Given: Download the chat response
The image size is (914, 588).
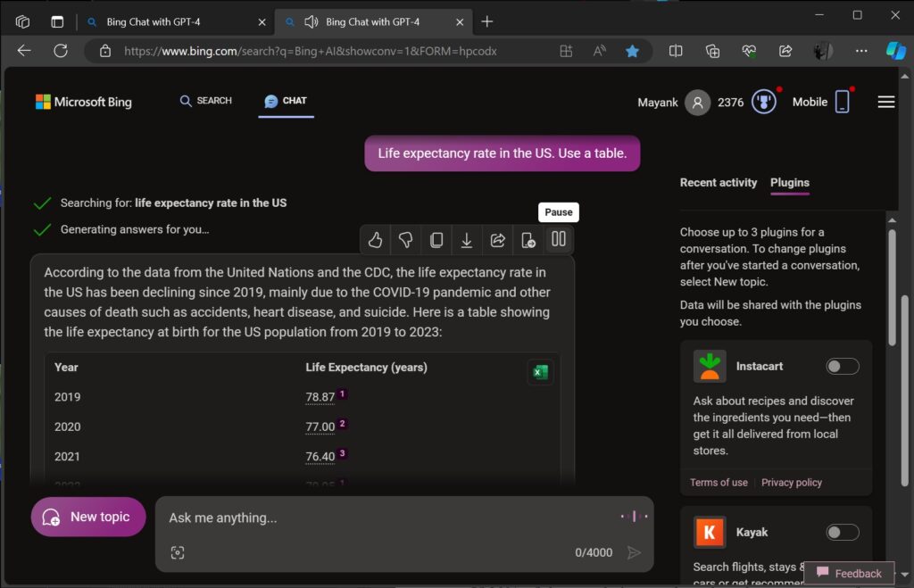Looking at the screenshot, I should (466, 239).
